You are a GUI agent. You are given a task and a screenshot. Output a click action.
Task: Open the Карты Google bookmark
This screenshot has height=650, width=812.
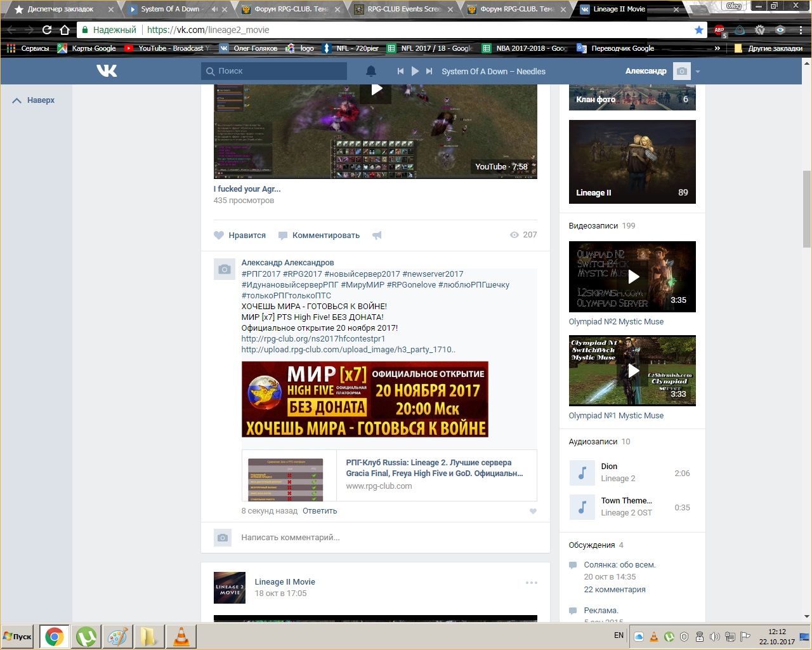pyautogui.click(x=87, y=48)
